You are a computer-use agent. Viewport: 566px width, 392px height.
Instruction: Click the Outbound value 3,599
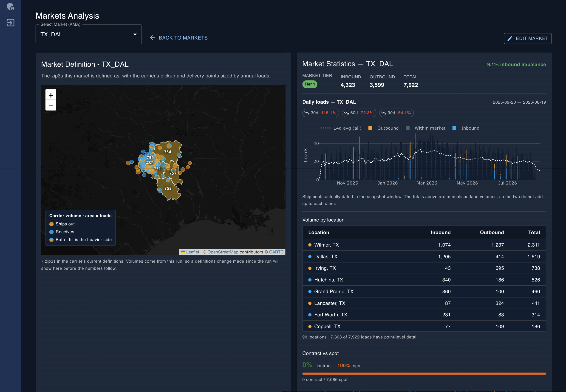pyautogui.click(x=377, y=85)
